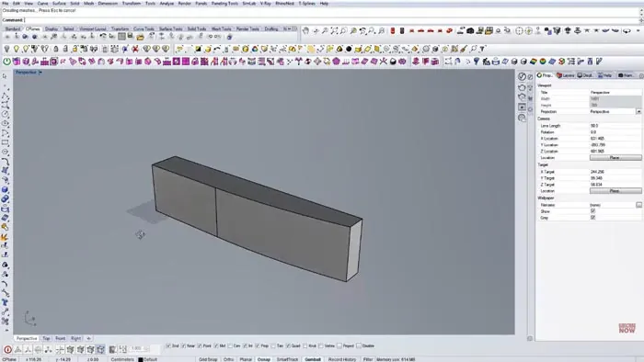Toggle the End osnap checkbox
Viewport: 644px width, 362px height.
coord(168,346)
